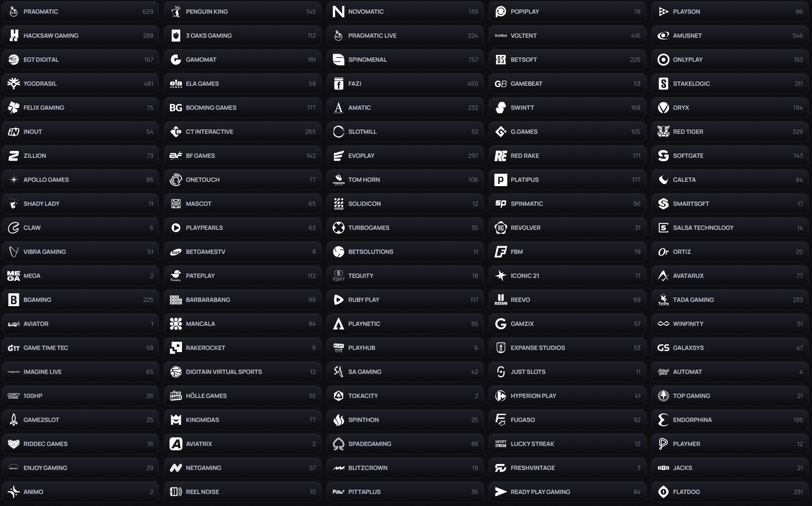This screenshot has width=812, height=506.
Task: Click the Hacksaw Gaming logo icon
Action: (14, 36)
